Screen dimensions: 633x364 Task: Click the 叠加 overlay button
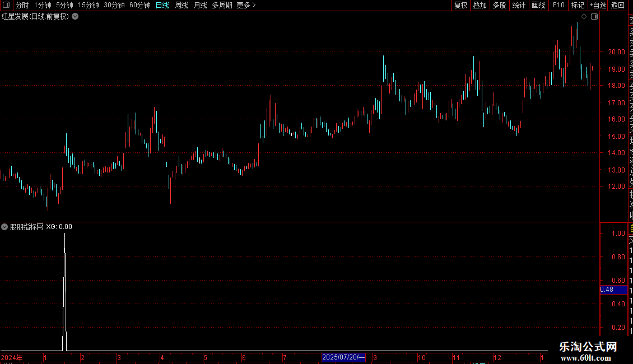tap(480, 5)
